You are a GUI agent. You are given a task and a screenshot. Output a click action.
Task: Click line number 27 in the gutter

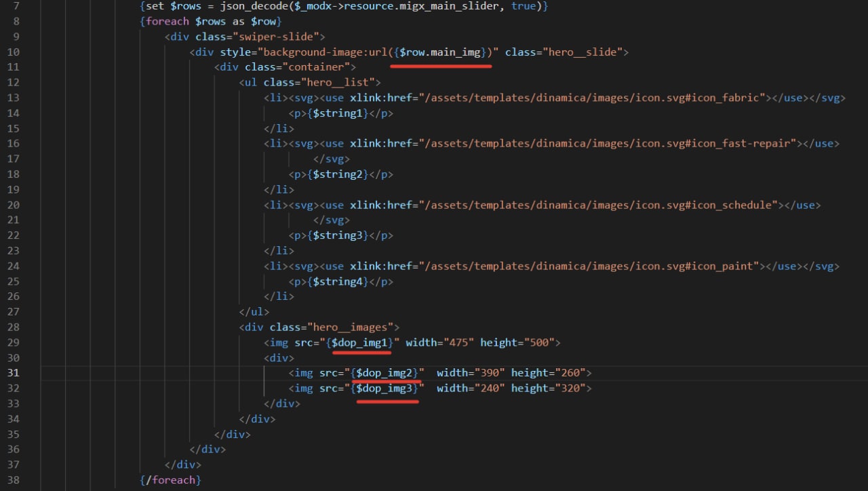[x=14, y=312]
